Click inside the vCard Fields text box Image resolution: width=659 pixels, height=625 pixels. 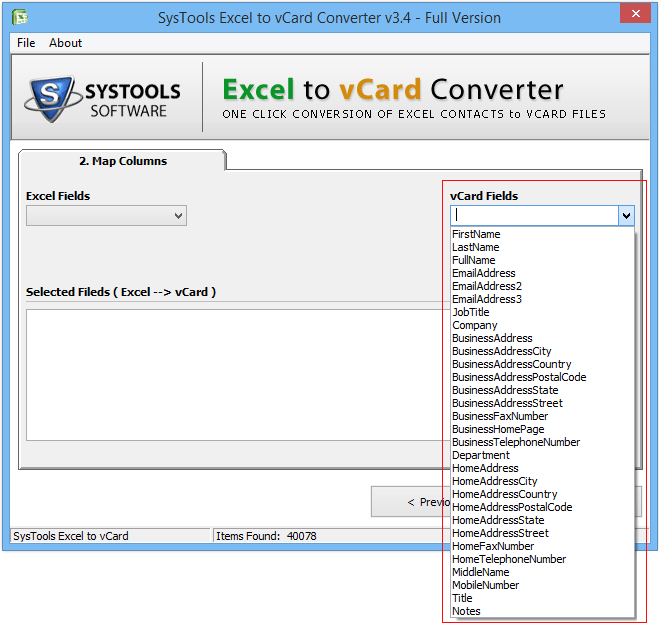[x=534, y=216]
